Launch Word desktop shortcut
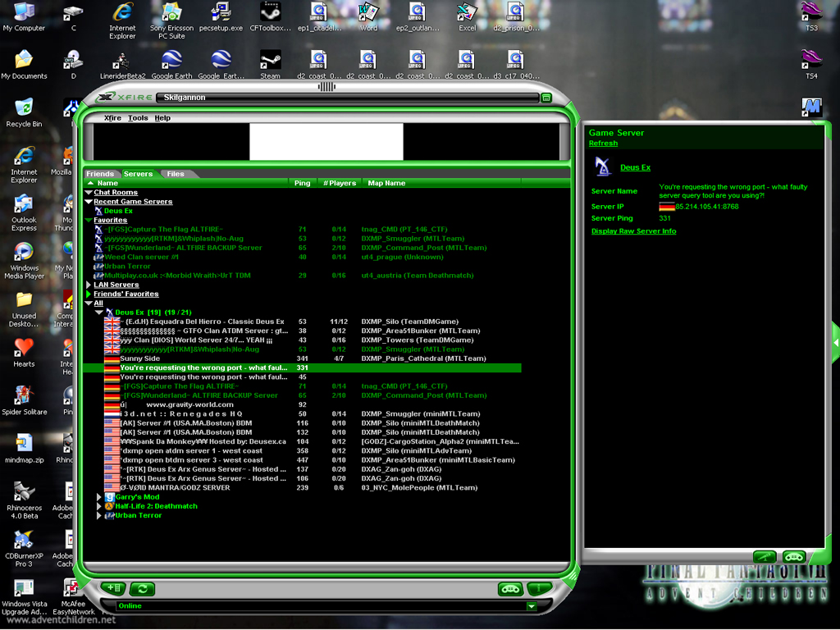The height and width of the screenshot is (630, 840). tap(368, 16)
